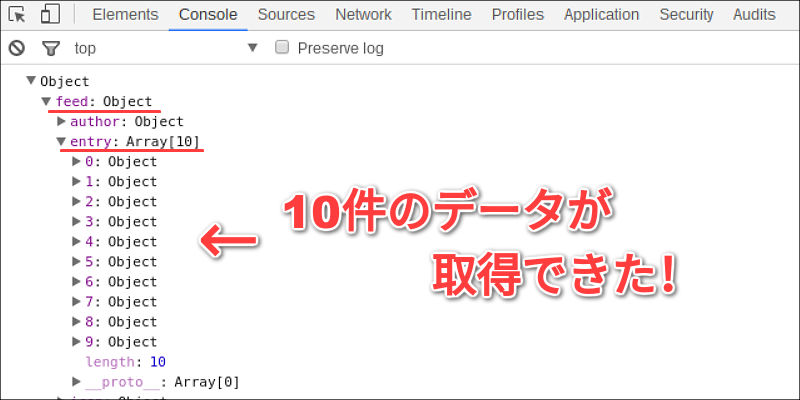Image resolution: width=800 pixels, height=400 pixels.
Task: Toggle the device toolbar icon
Action: (50, 14)
